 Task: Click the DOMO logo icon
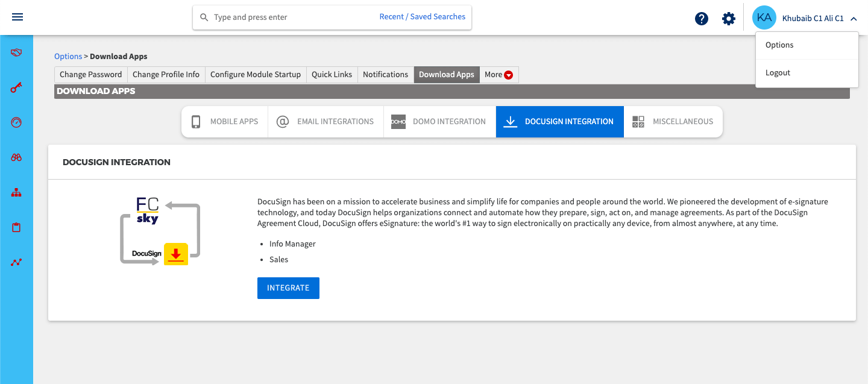398,122
